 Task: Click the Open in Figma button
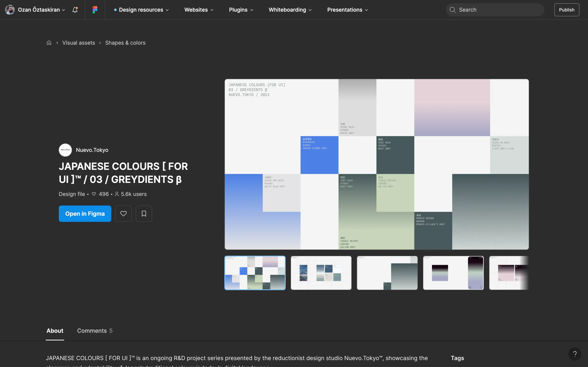(85, 214)
